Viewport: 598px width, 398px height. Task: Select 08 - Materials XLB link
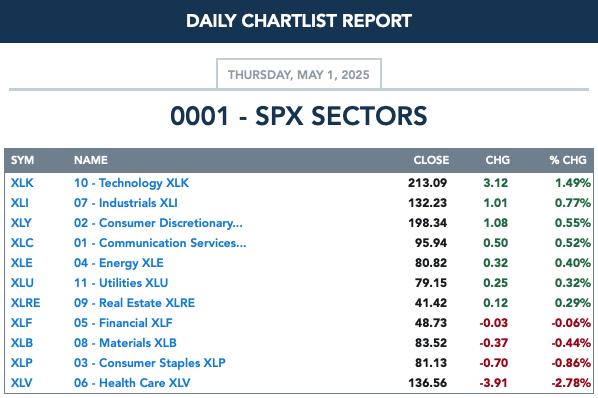click(125, 343)
